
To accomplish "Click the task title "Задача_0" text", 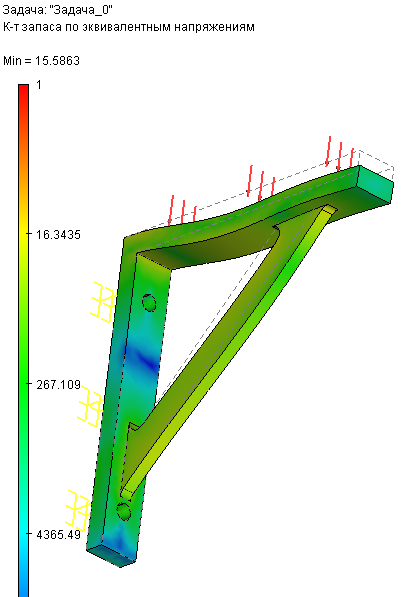I will [57, 9].
